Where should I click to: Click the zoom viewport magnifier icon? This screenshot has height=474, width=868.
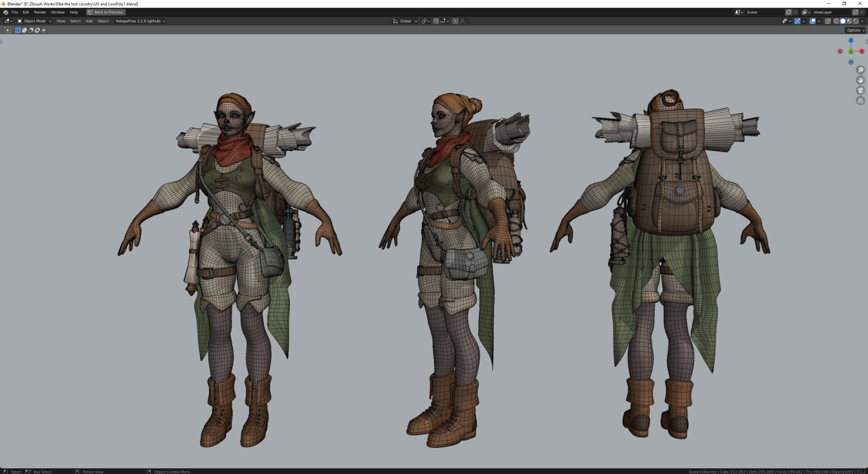860,70
